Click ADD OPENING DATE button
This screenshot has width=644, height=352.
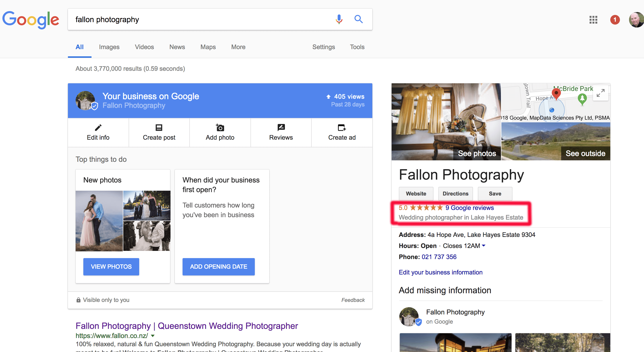coord(218,267)
